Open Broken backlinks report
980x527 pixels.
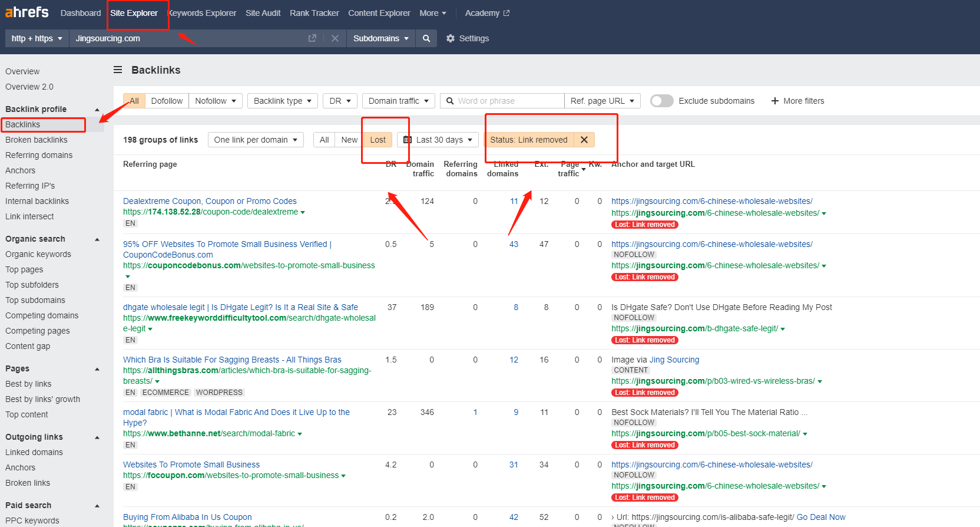coord(37,140)
